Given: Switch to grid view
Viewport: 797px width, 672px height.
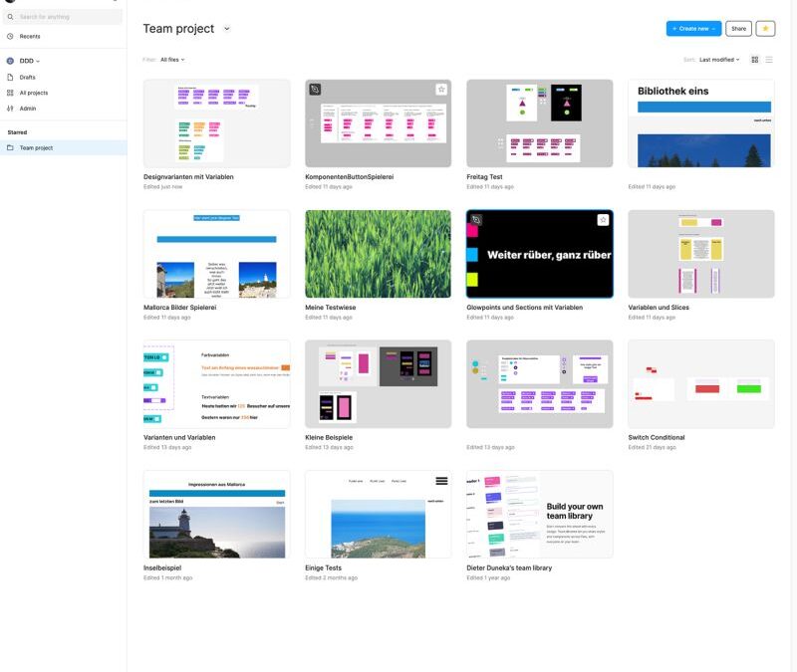Looking at the screenshot, I should point(755,60).
